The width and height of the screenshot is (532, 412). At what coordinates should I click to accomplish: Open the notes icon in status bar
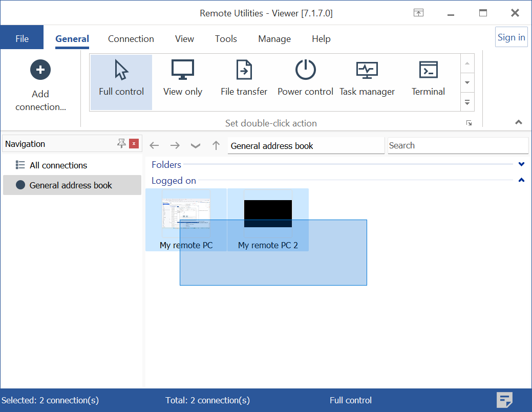coord(504,400)
